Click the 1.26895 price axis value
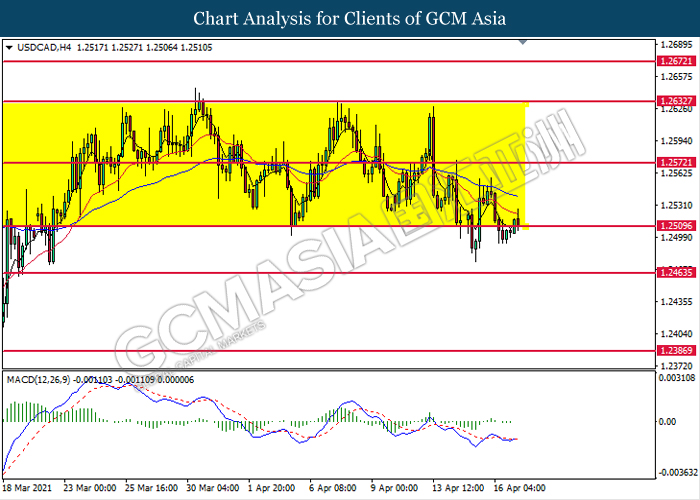700x500 pixels. point(677,45)
